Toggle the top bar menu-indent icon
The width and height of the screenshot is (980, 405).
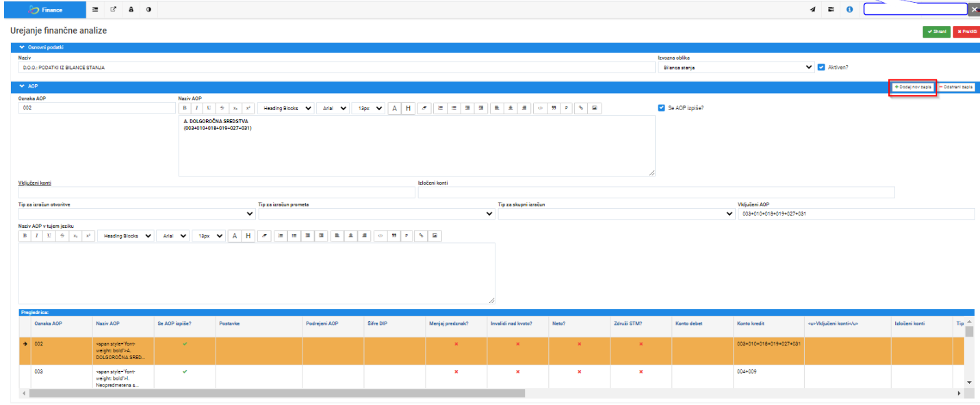point(96,10)
